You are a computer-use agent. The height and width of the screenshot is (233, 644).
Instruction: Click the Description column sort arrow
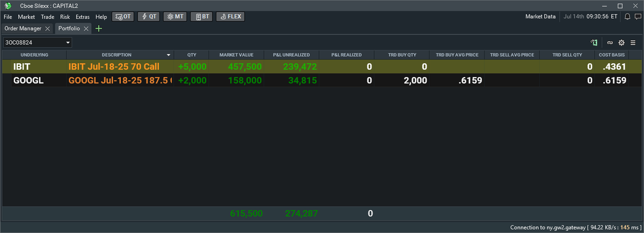[169, 55]
